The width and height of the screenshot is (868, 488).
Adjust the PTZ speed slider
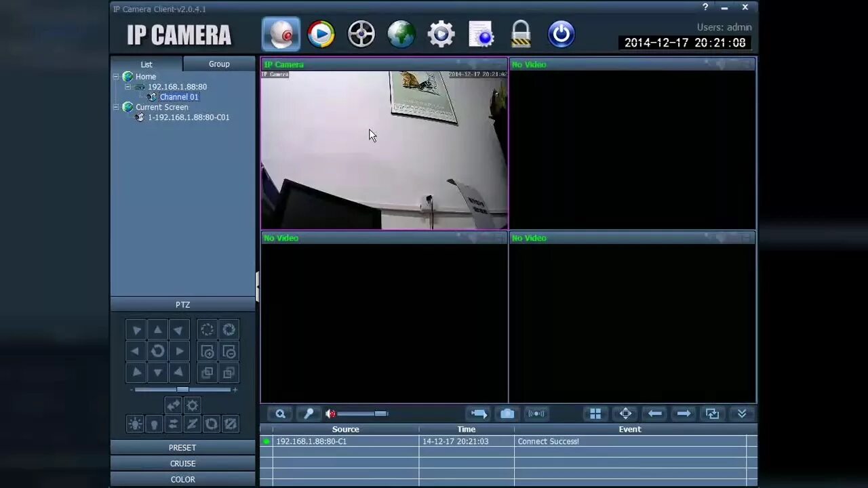coord(183,390)
